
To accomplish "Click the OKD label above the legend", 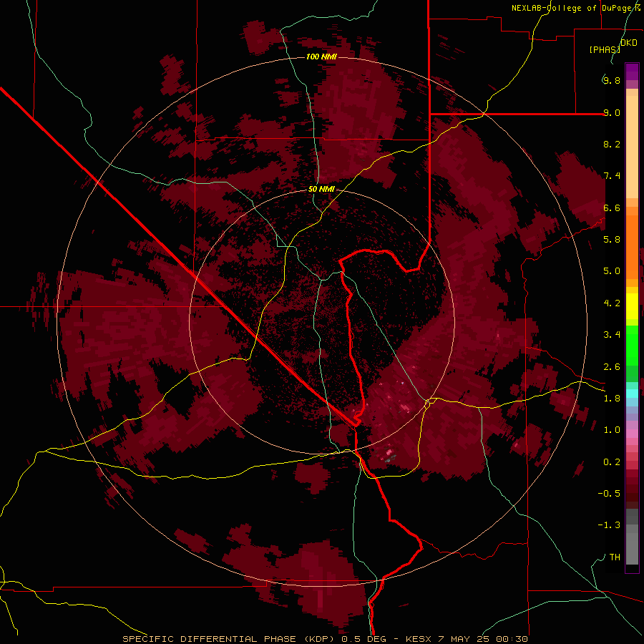I will [629, 43].
